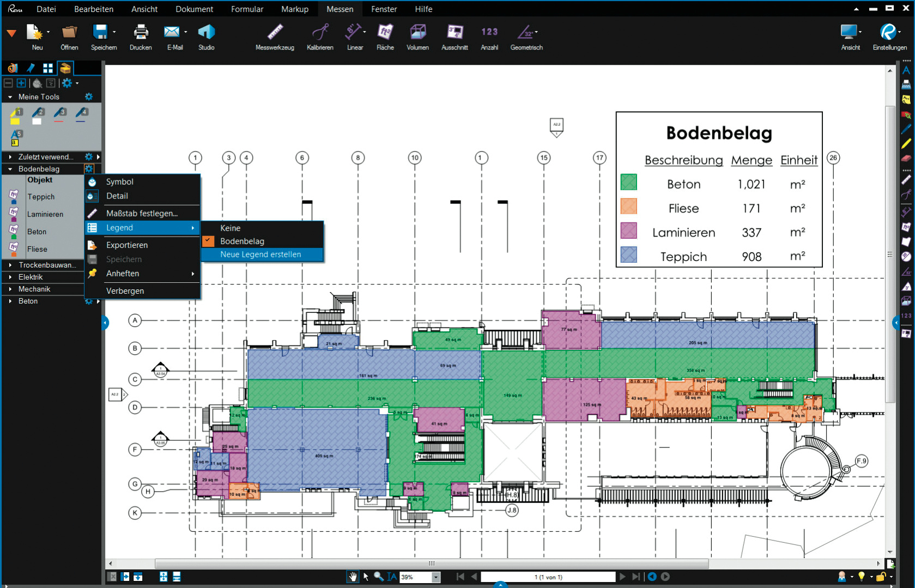
Task: Open the zoom percentage dropdown
Action: pos(435,577)
